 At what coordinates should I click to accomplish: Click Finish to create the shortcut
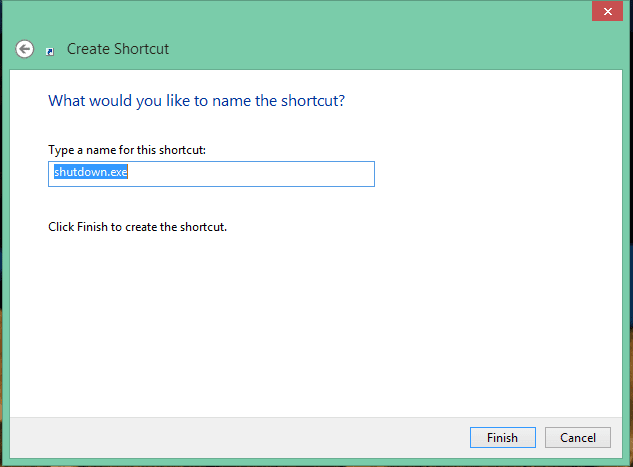(x=503, y=438)
